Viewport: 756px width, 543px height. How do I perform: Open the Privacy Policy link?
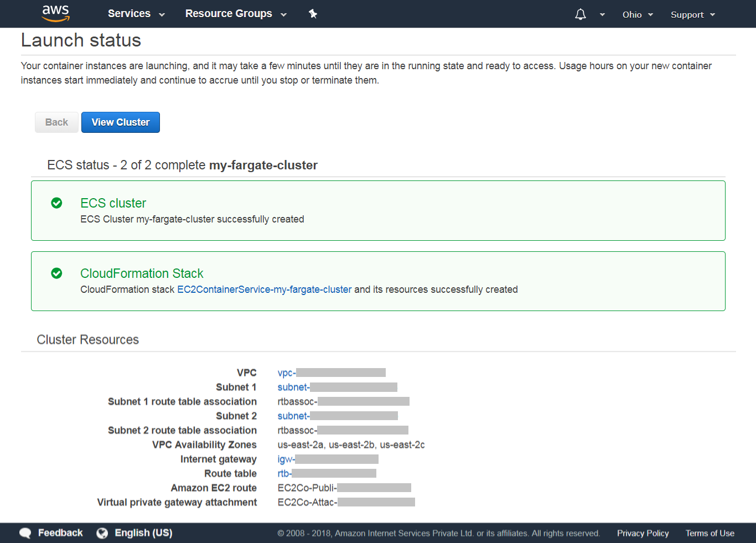click(643, 534)
